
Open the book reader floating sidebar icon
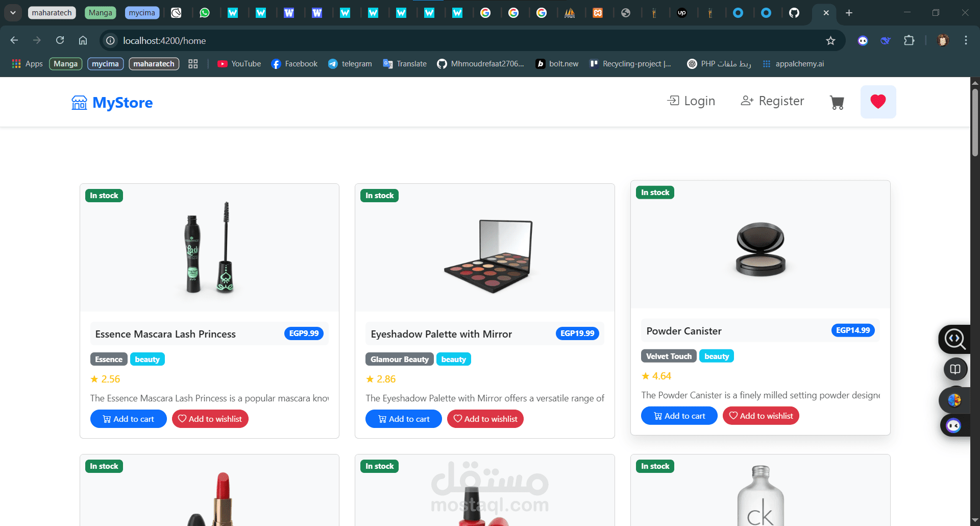coord(955,369)
